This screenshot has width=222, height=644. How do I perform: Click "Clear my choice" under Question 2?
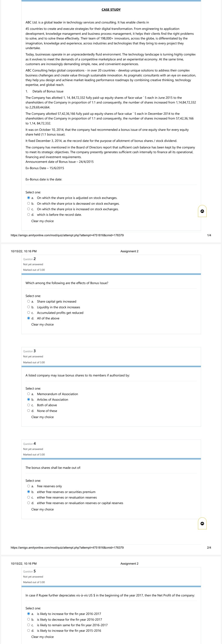pyautogui.click(x=42, y=324)
